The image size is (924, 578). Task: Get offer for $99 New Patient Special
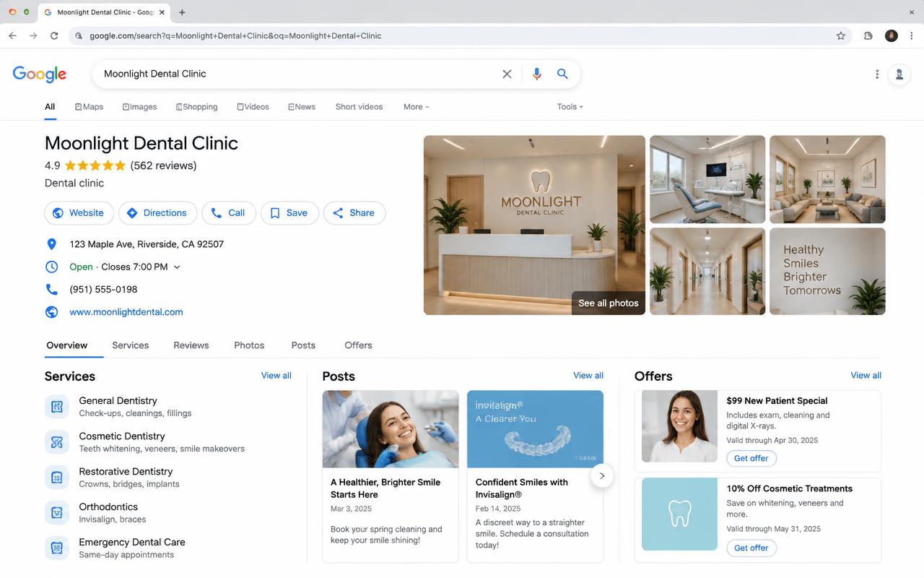(751, 458)
